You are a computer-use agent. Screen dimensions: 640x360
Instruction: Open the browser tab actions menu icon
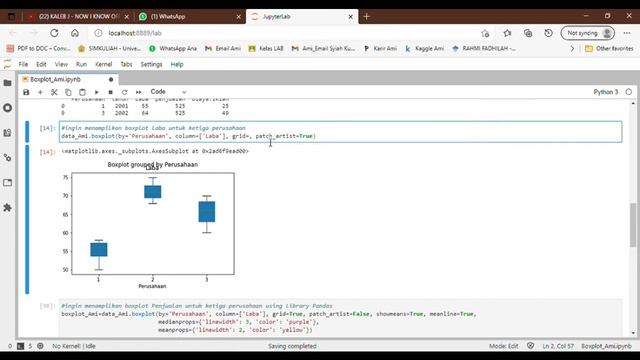(11, 17)
